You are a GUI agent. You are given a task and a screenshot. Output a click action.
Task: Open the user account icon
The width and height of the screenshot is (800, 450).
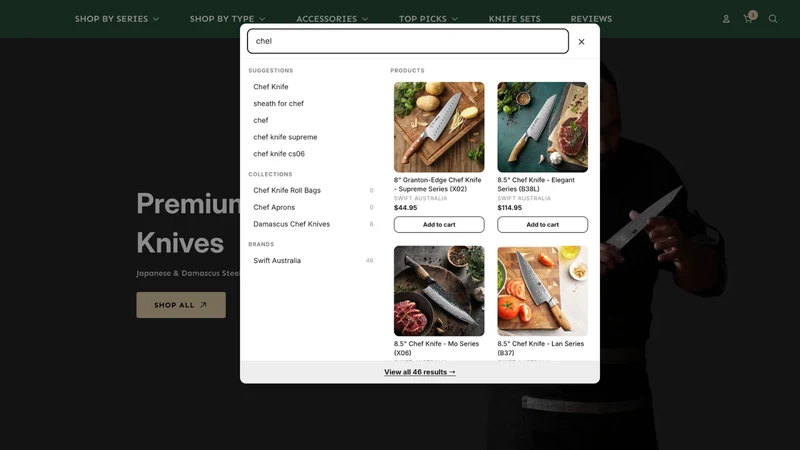(x=726, y=19)
